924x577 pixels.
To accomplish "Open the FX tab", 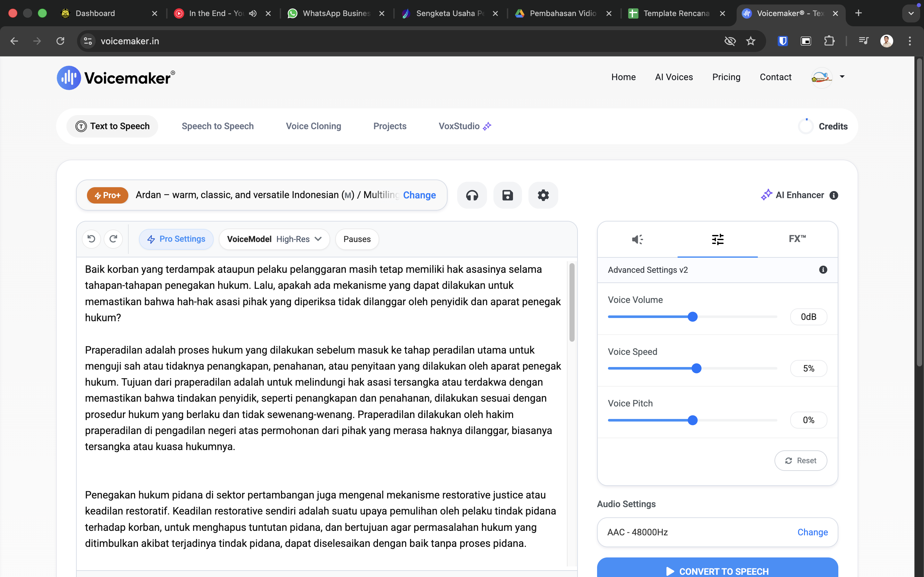I will point(797,239).
